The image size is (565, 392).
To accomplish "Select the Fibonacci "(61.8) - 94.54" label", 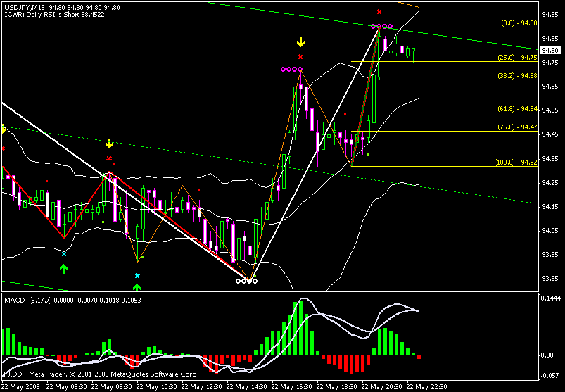I will click(517, 109).
